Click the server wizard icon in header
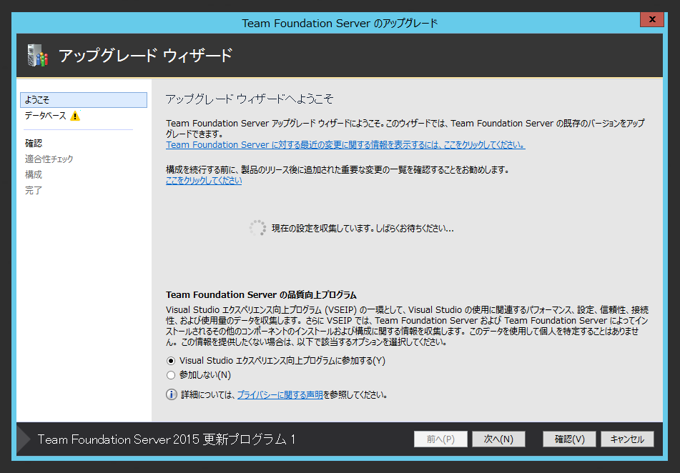 click(37, 55)
